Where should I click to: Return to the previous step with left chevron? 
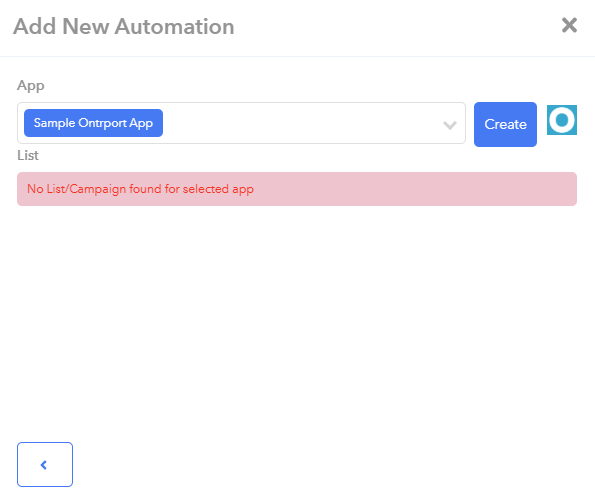pyautogui.click(x=44, y=465)
